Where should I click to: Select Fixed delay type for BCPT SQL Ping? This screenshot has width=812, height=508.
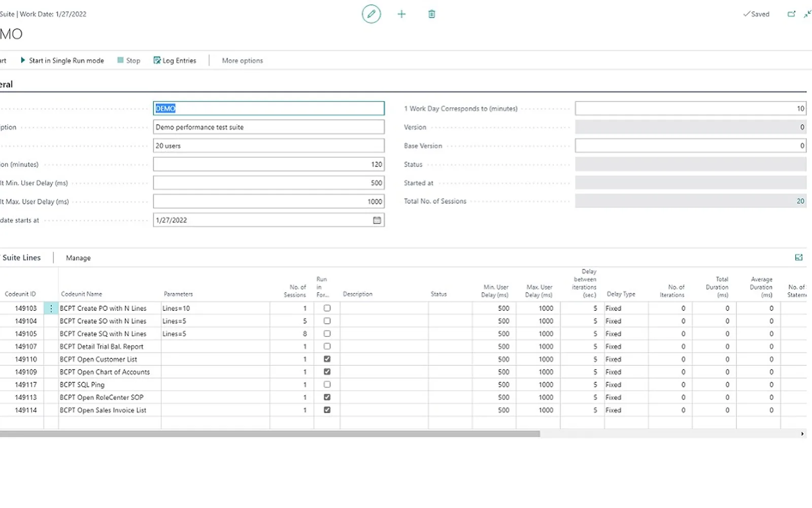pos(626,385)
